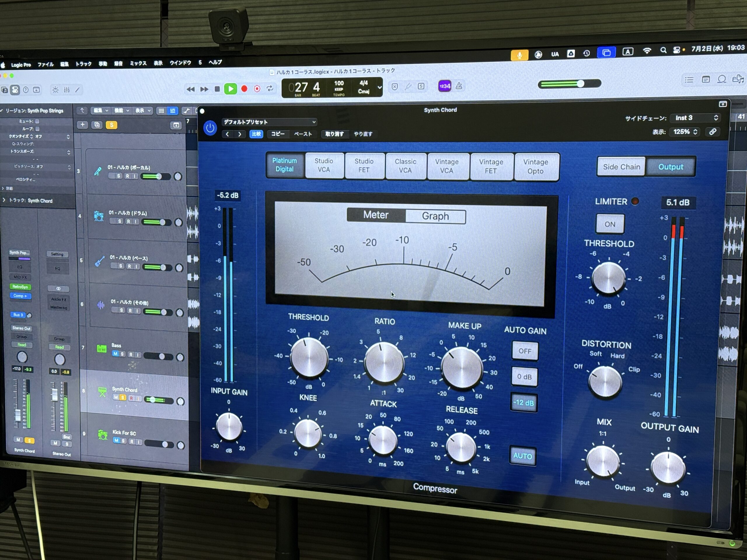Image resolution: width=747 pixels, height=560 pixels.
Task: Click the duplicate track icon
Action: click(97, 125)
